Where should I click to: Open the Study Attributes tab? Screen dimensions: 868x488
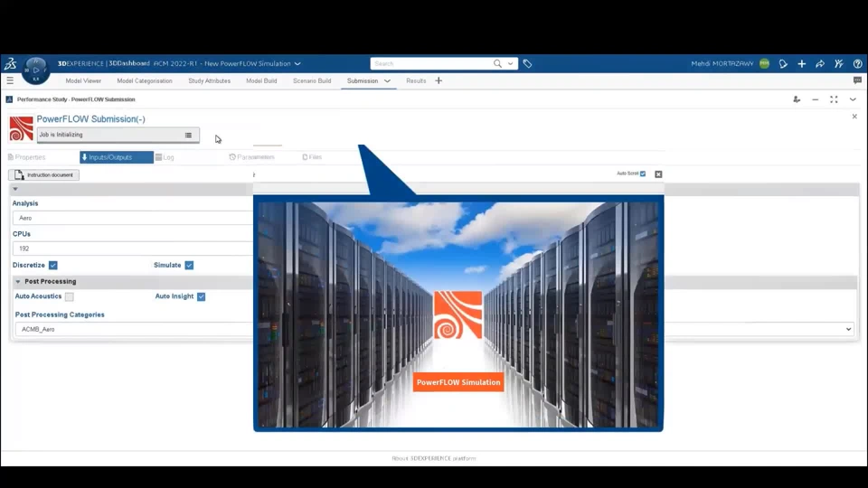coord(209,80)
